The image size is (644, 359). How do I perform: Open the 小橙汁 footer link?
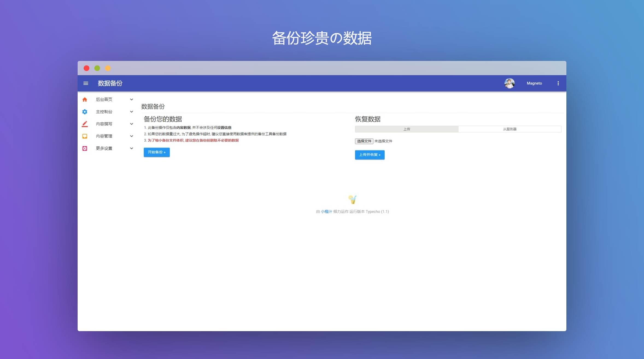[x=326, y=212]
